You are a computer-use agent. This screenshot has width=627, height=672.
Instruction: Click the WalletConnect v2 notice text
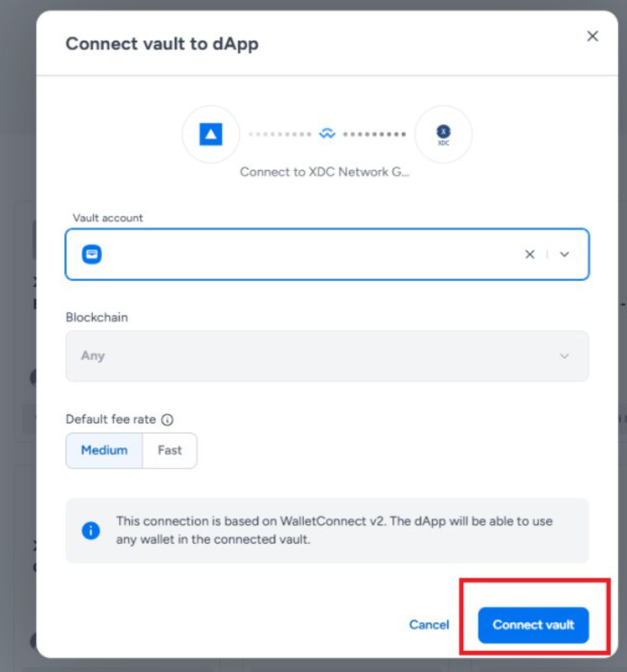(x=334, y=530)
